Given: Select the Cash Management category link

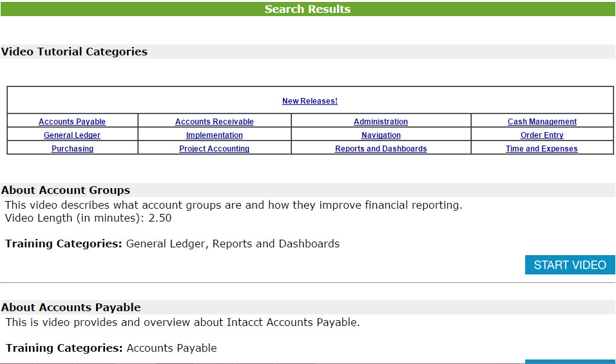Looking at the screenshot, I should click(x=542, y=122).
